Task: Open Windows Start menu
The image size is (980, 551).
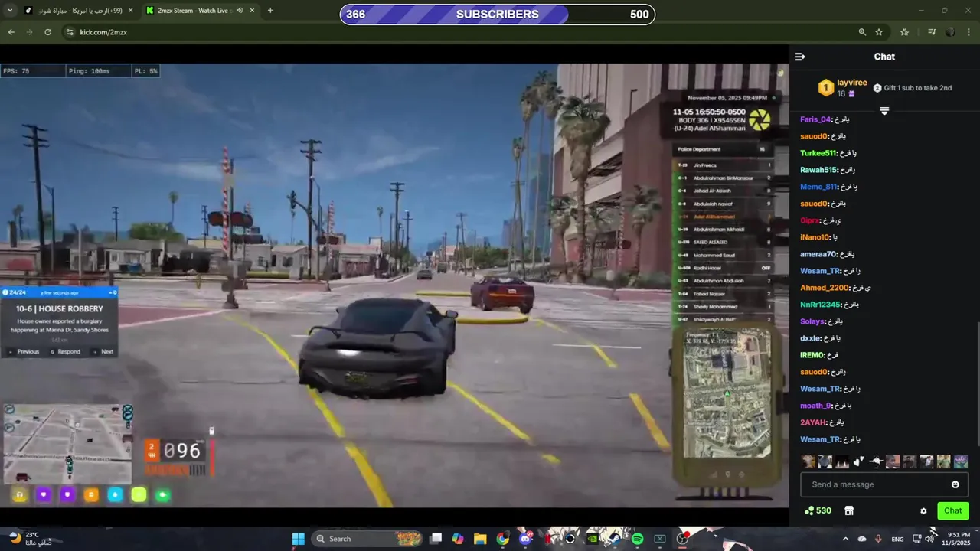Action: pyautogui.click(x=298, y=539)
